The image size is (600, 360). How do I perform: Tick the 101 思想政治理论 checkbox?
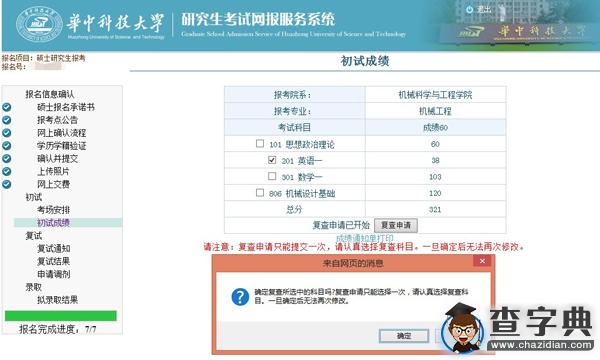pos(260,143)
